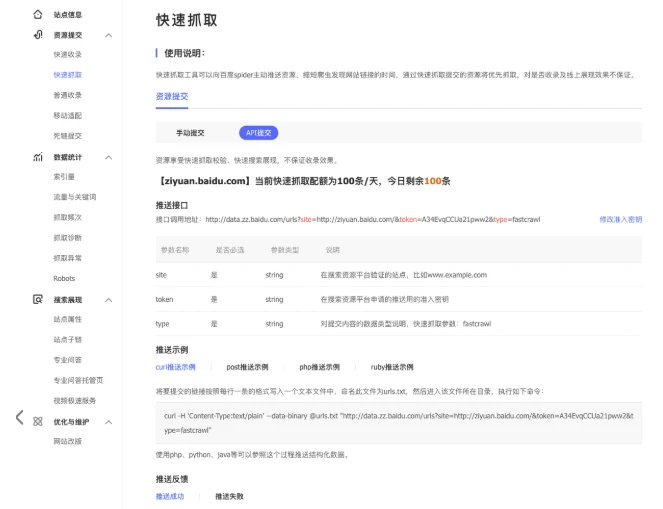Show the 推送成功 feedback tab
The image size is (663, 509).
170,496
